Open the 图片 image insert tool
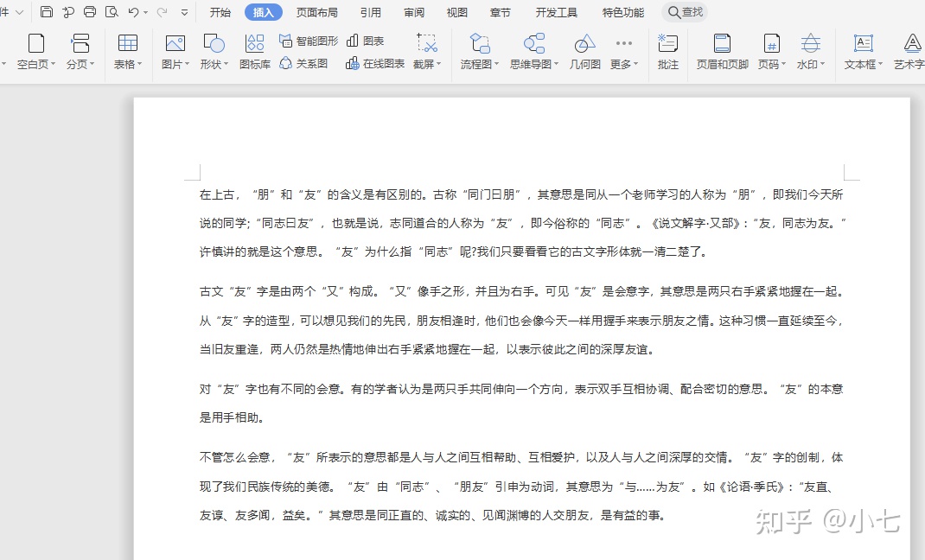 click(173, 52)
